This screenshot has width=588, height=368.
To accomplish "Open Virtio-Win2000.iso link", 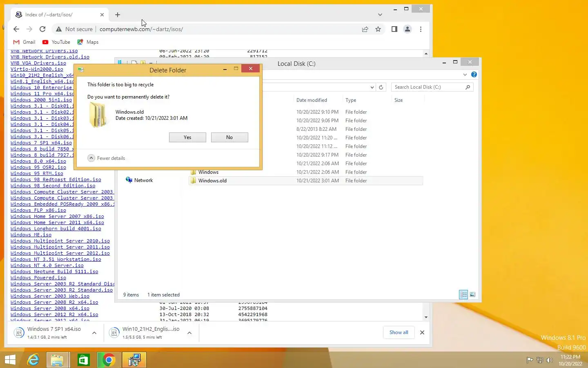I will [x=37, y=69].
